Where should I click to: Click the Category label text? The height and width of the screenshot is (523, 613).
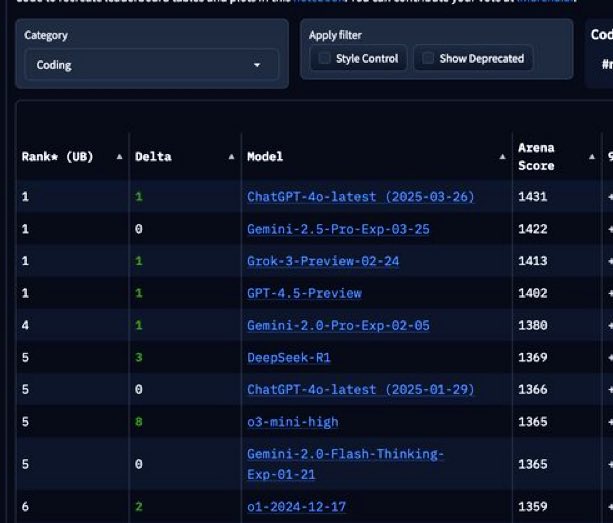click(x=46, y=36)
